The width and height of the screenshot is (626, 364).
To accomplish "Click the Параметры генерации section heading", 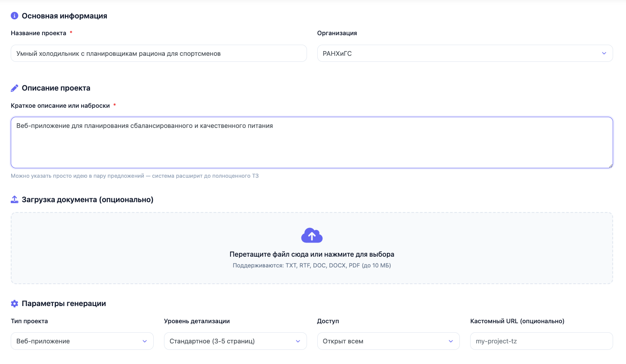I will (x=64, y=303).
